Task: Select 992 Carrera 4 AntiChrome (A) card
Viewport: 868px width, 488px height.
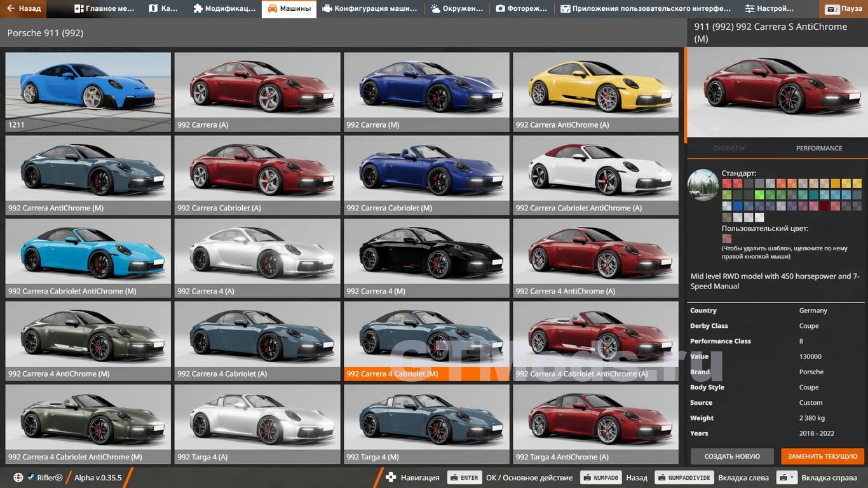Action: (596, 258)
